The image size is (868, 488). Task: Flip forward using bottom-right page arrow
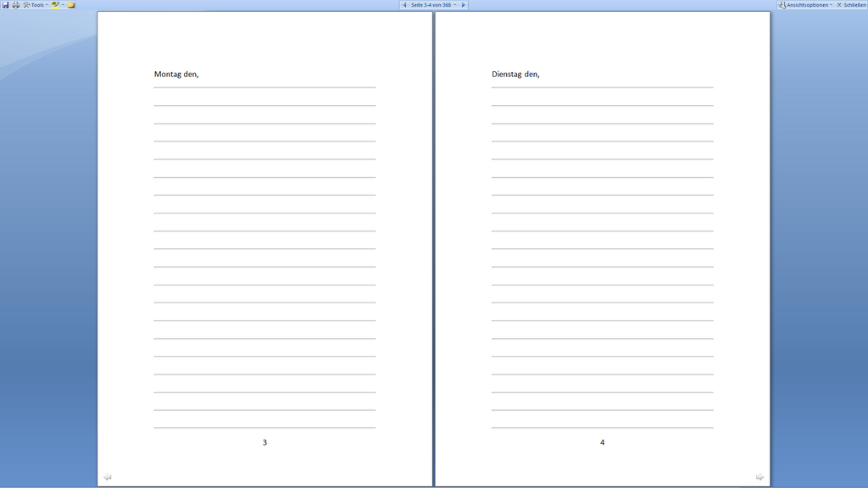tap(759, 476)
